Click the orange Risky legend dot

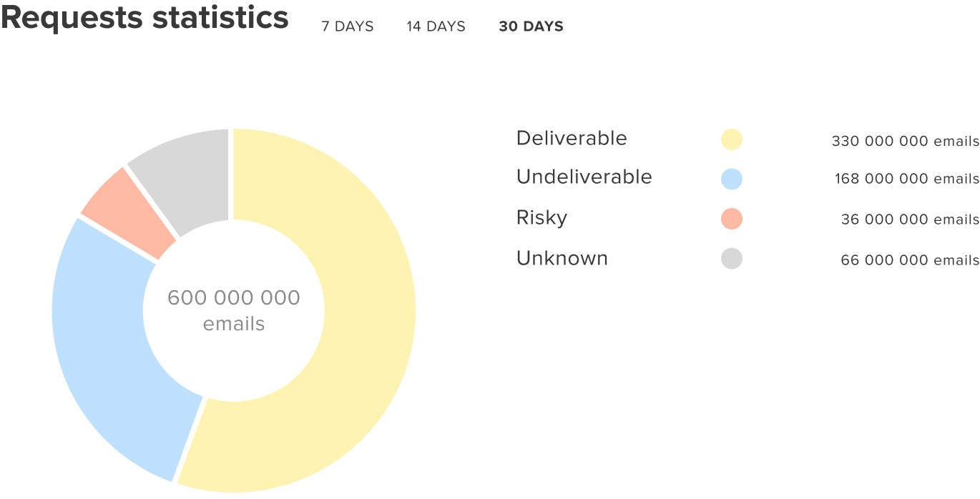(731, 219)
